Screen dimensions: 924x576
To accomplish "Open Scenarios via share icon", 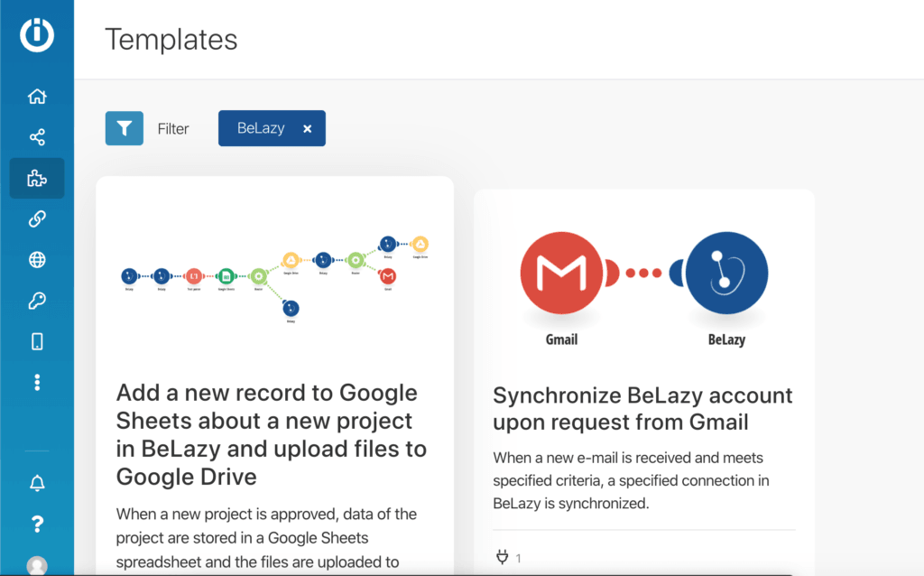I will pos(37,137).
